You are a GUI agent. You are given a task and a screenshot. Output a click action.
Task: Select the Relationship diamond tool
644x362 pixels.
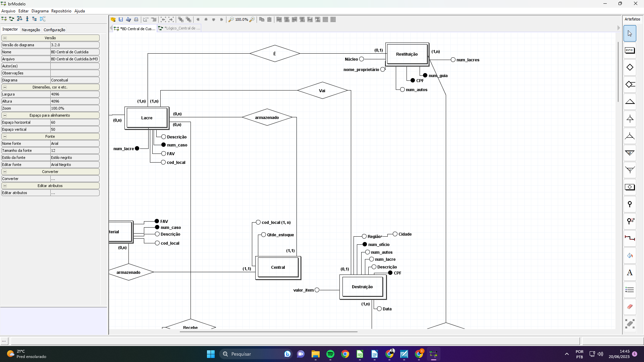click(630, 67)
